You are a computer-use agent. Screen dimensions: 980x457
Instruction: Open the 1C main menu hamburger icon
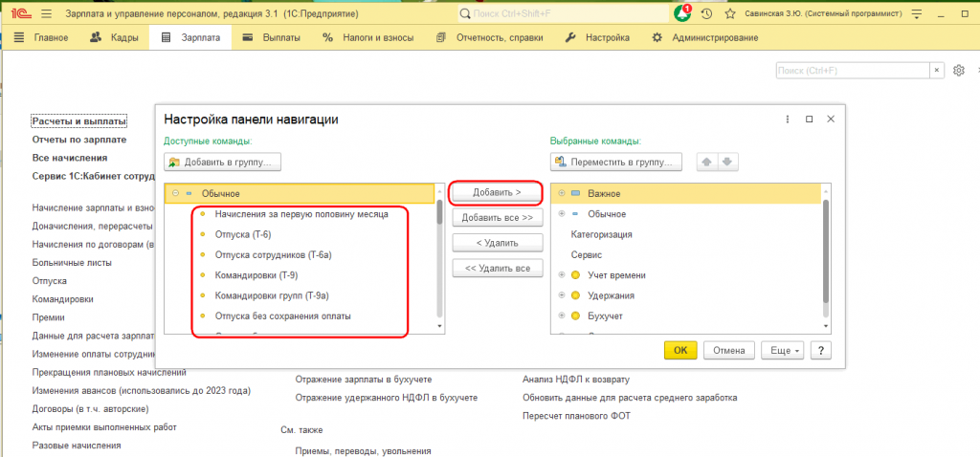[46, 13]
